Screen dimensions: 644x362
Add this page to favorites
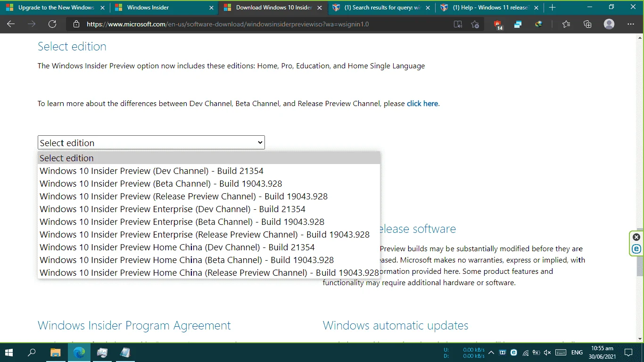pyautogui.click(x=475, y=25)
